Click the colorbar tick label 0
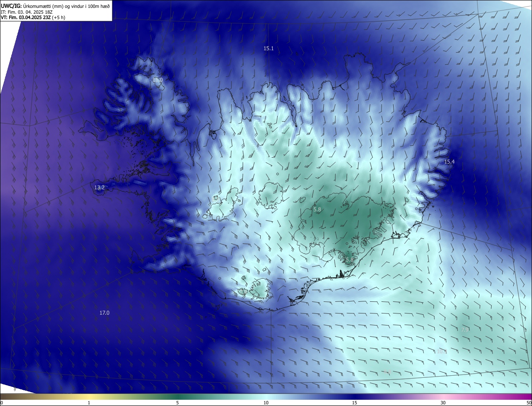Image resolution: width=532 pixels, height=406 pixels. [x=2, y=403]
